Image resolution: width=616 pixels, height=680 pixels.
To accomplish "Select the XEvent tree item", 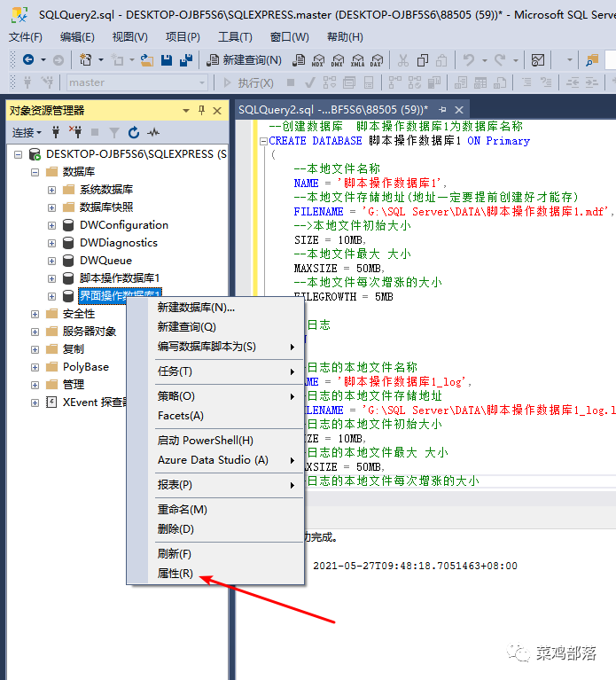I will [94, 403].
